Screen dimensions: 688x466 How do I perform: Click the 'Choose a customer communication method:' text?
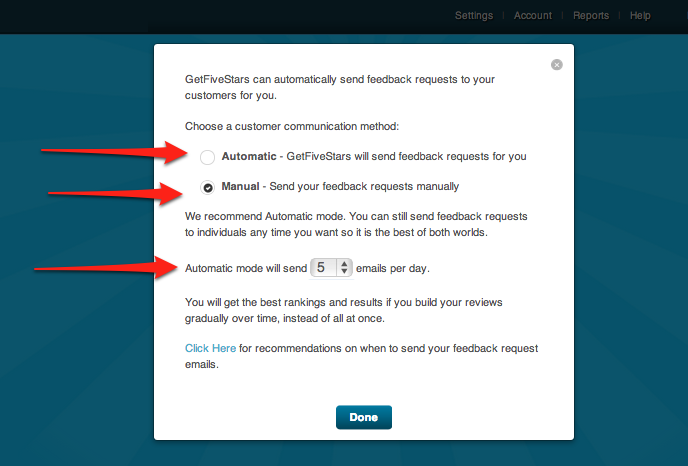pos(292,126)
